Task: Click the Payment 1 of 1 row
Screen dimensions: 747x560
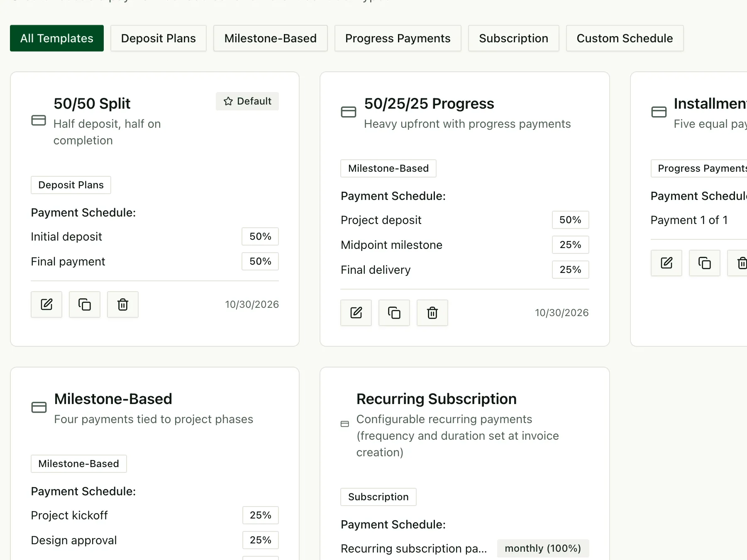Action: click(699, 220)
